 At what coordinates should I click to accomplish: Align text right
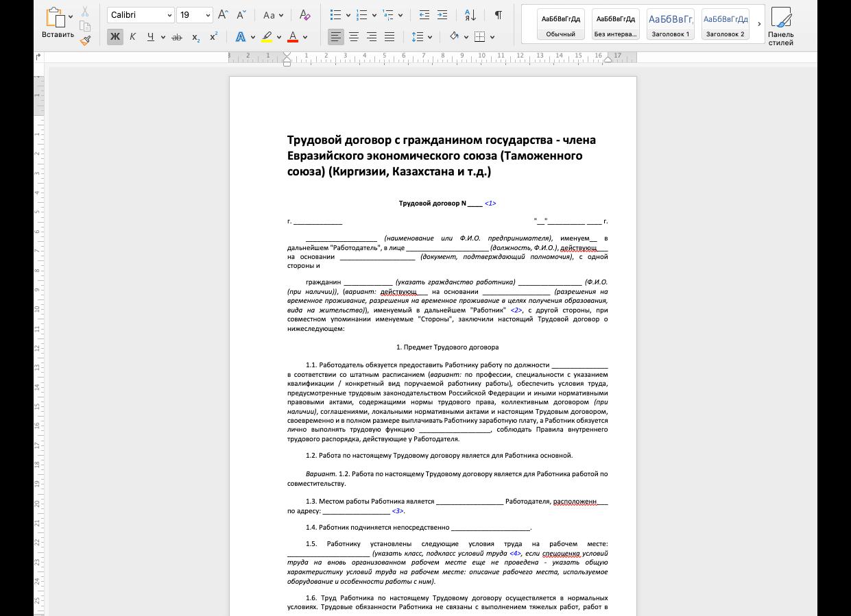click(x=372, y=37)
